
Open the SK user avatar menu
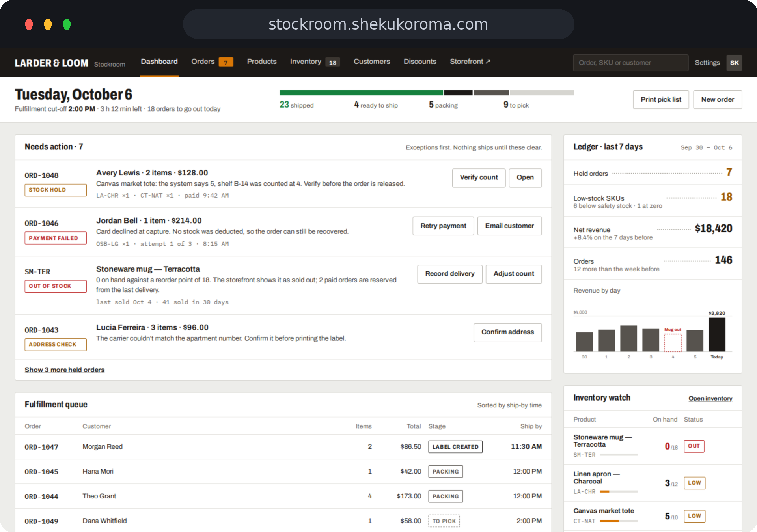click(x=734, y=63)
